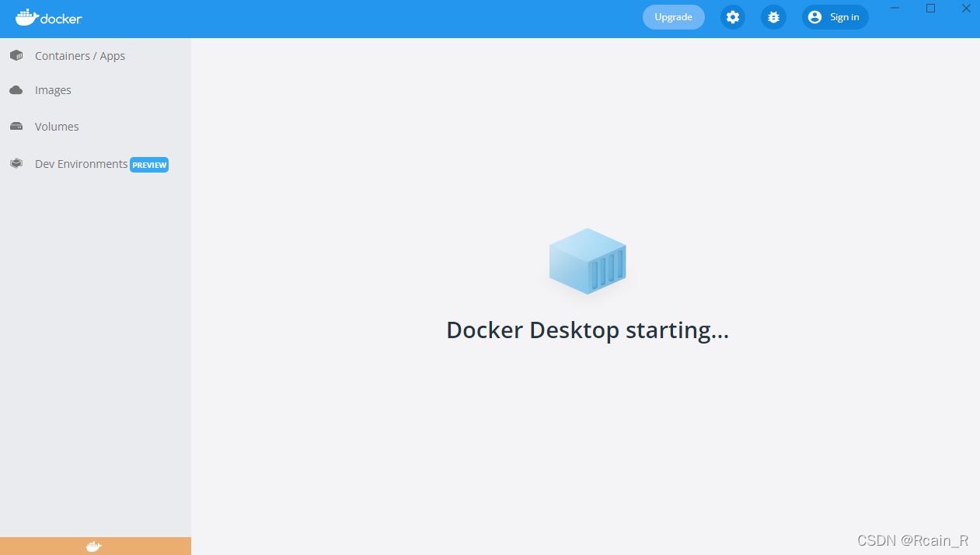
Task: Click the cloud icon beside Images
Action: 16,89
